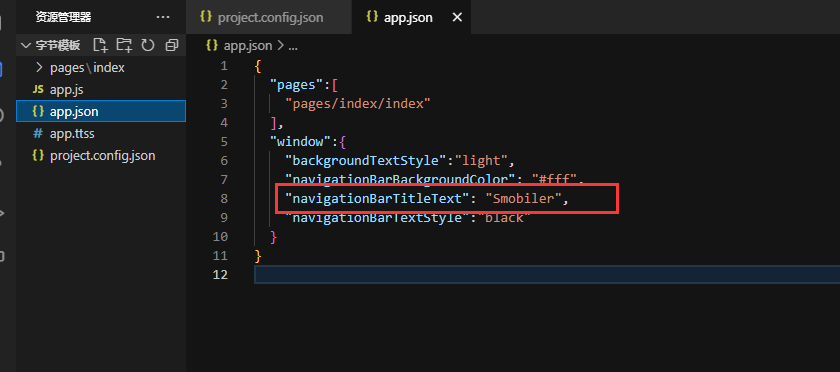Click the New Folder icon in explorer header
Viewport: 840px width, 372px height.
coord(124,45)
